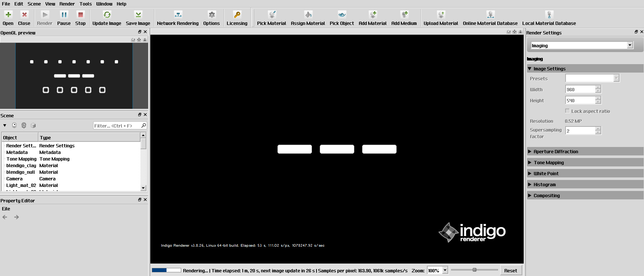Select the Camera object in scene list
The image size is (644, 276).
[x=15, y=179]
